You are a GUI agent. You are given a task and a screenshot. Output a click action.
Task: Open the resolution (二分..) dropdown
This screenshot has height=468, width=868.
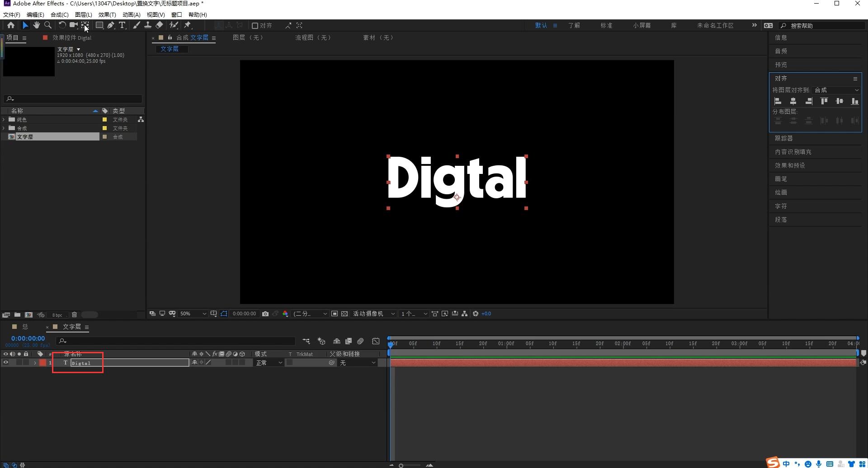click(x=310, y=314)
